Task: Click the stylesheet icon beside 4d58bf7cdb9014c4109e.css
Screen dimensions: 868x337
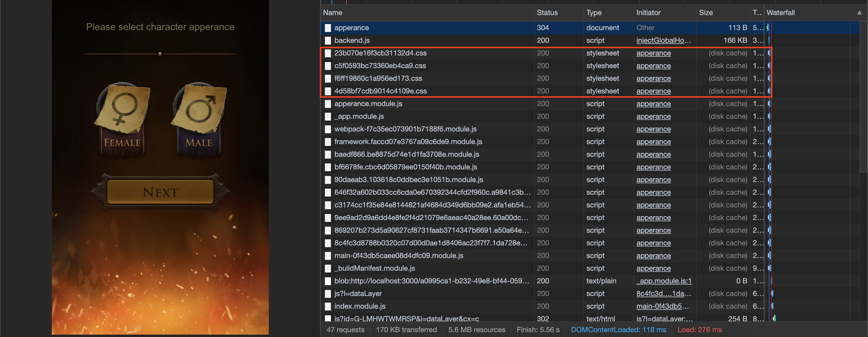Action: [x=328, y=91]
